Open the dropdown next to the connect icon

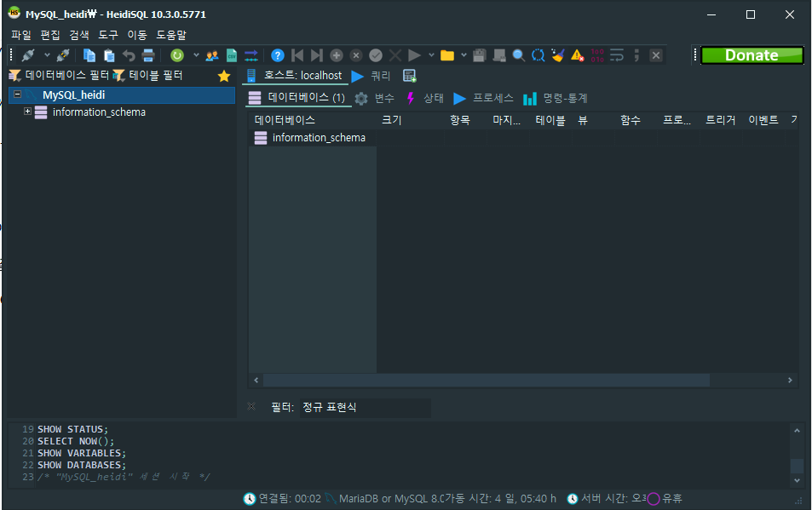coord(47,55)
